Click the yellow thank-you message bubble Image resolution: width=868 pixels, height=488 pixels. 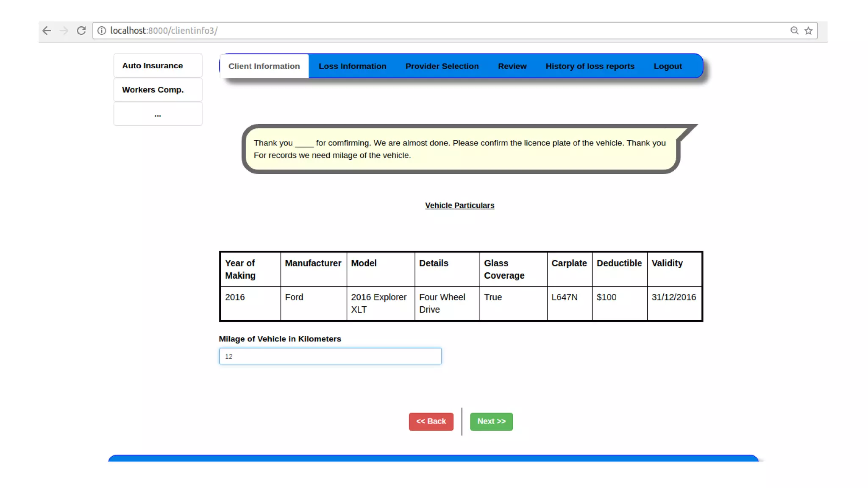click(461, 149)
